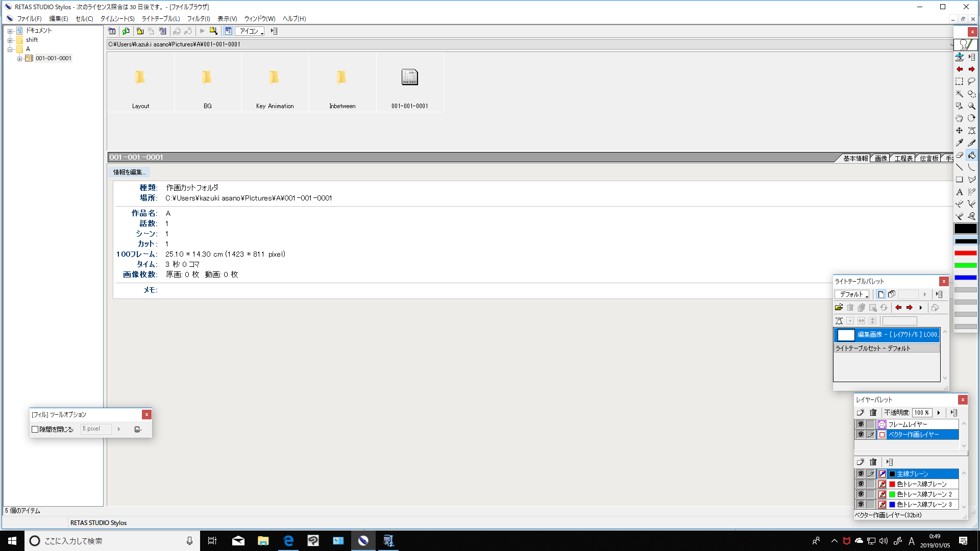
Task: Select the Fill bucket tool
Action: pyautogui.click(x=971, y=155)
